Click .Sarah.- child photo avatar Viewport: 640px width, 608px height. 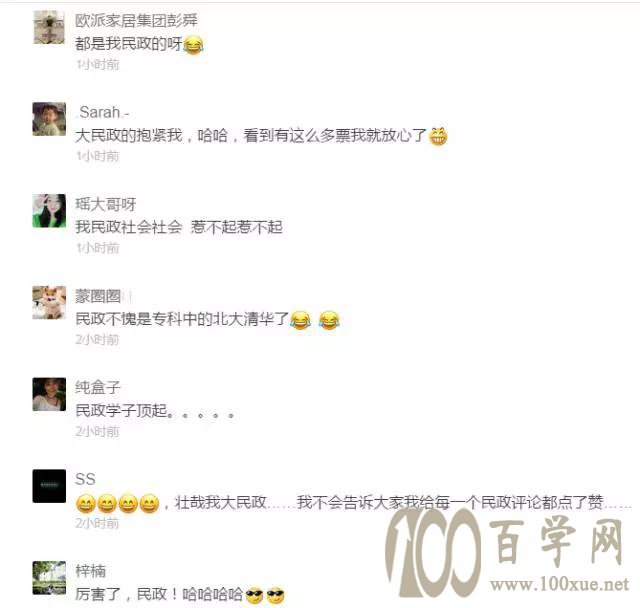pyautogui.click(x=49, y=119)
